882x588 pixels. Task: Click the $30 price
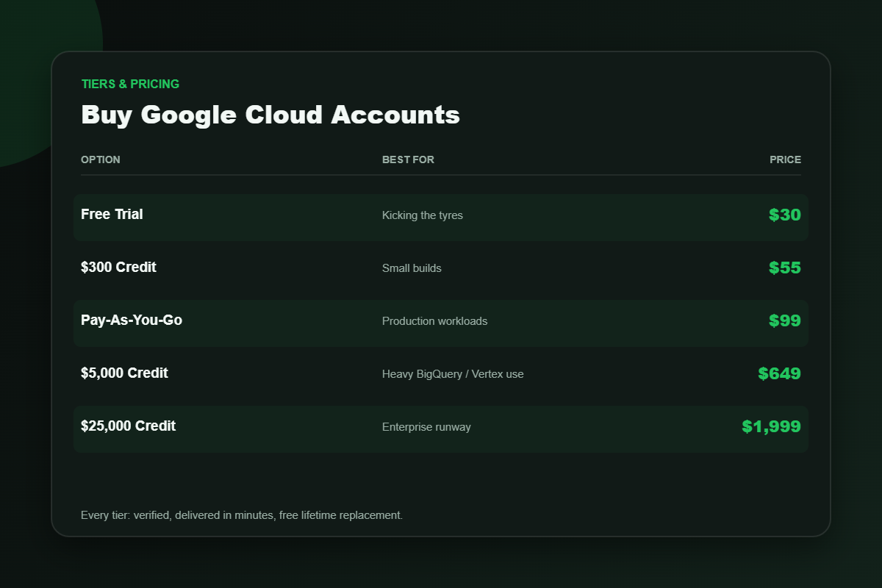(x=785, y=215)
